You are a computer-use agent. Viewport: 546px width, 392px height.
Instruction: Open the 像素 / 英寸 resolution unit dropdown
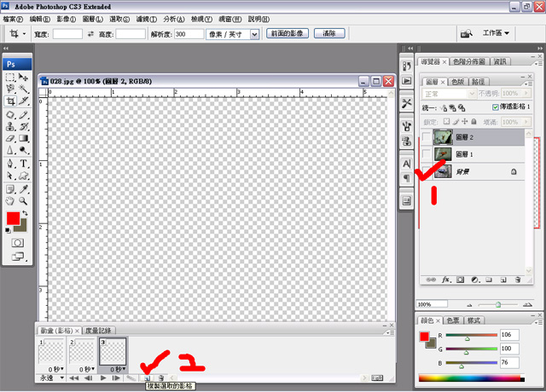235,34
